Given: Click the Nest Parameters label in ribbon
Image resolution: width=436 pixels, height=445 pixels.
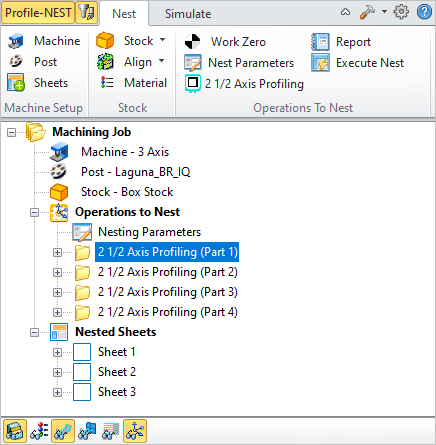Looking at the screenshot, I should pyautogui.click(x=251, y=63).
